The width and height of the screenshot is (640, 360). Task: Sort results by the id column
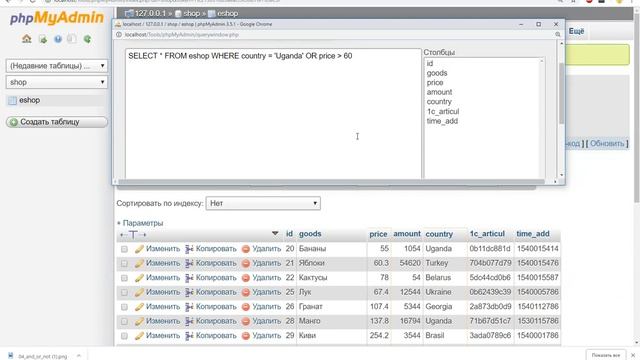289,234
